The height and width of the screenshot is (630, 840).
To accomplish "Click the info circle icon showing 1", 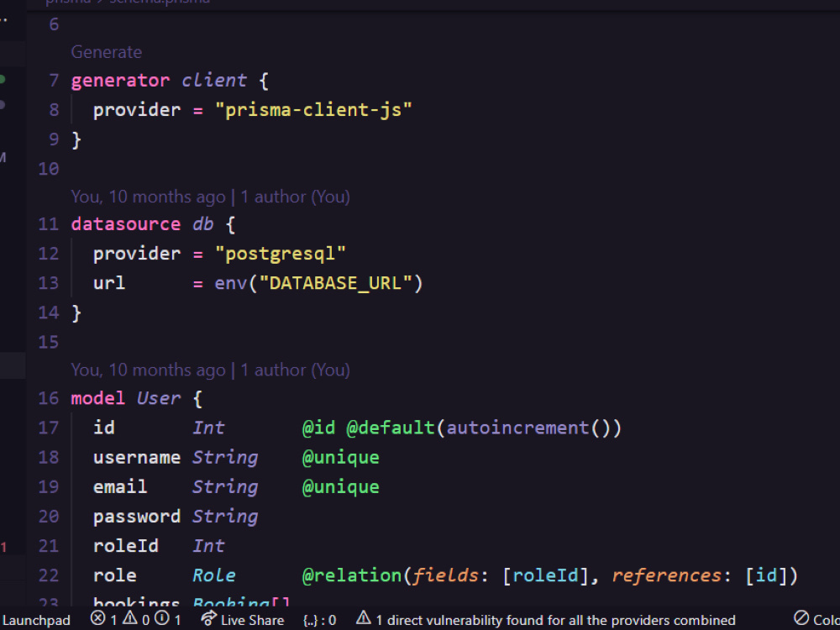I will pos(162,619).
